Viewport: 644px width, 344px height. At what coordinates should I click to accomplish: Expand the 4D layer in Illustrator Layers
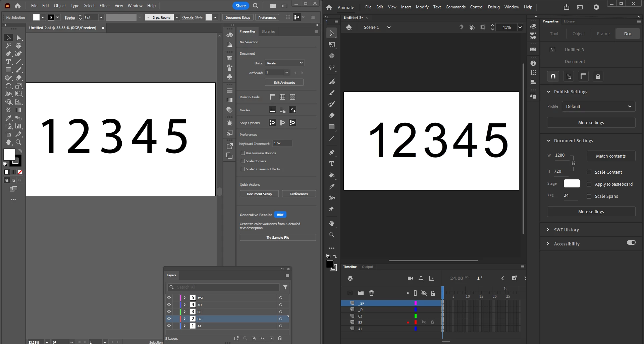[x=184, y=304]
